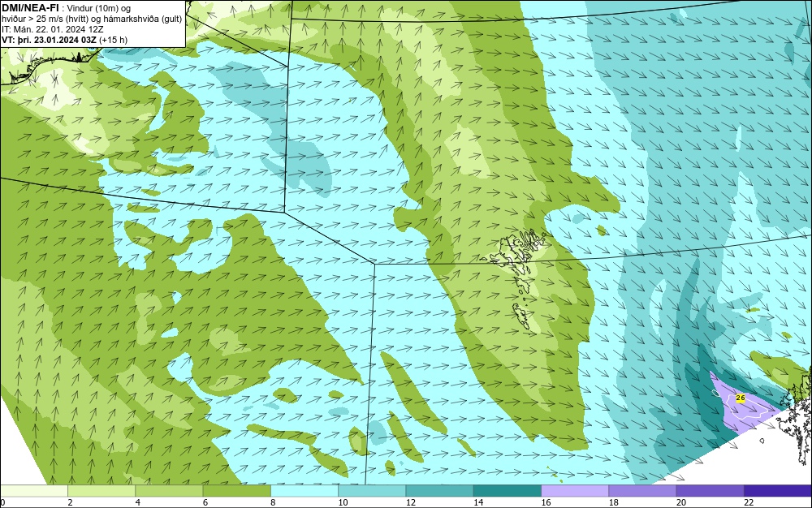This screenshot has width=812, height=508.
Task: Click the legend label 4
Action: [138, 502]
